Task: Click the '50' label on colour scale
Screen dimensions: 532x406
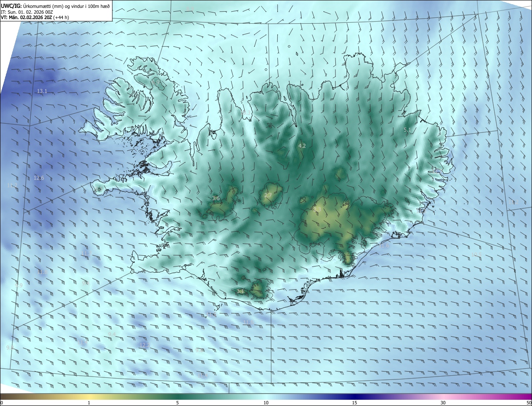Action: (x=529, y=403)
